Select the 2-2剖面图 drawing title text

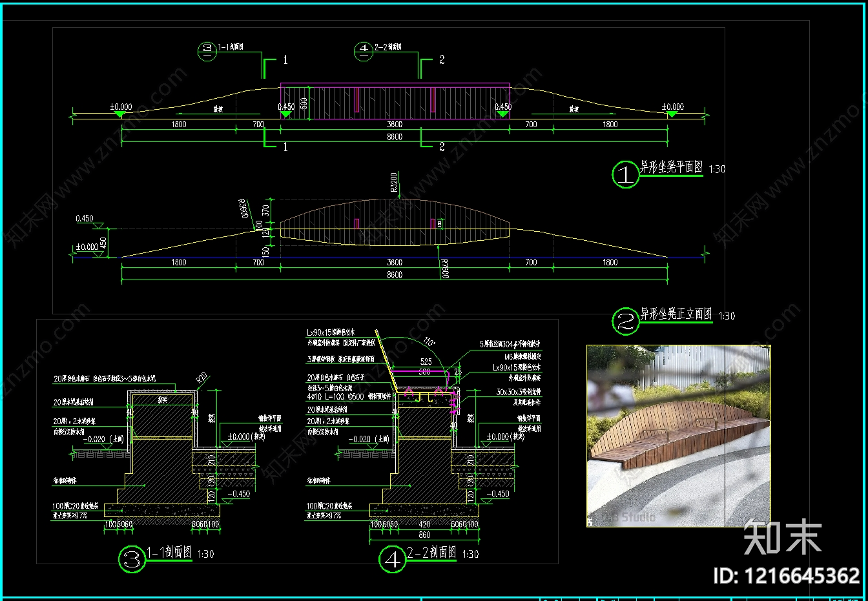431,553
